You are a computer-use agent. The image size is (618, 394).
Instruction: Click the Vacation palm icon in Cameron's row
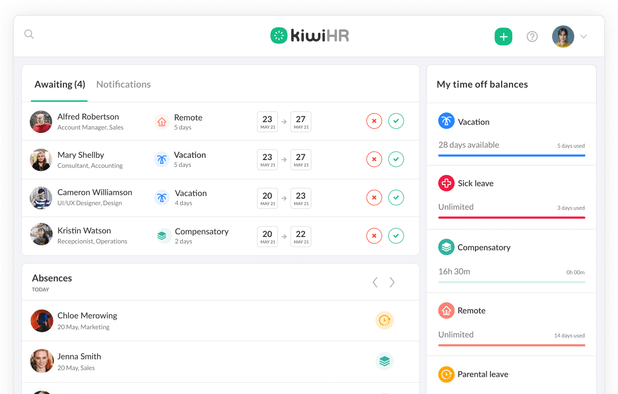(x=162, y=197)
